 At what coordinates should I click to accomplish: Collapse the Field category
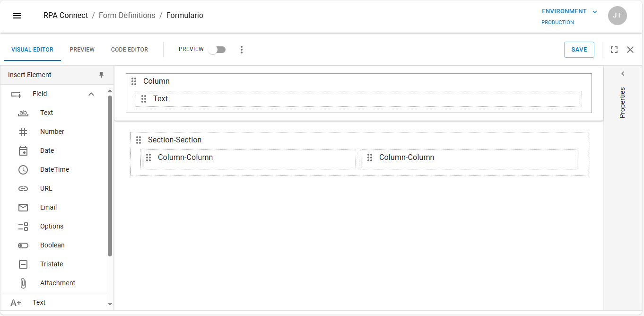(x=91, y=94)
